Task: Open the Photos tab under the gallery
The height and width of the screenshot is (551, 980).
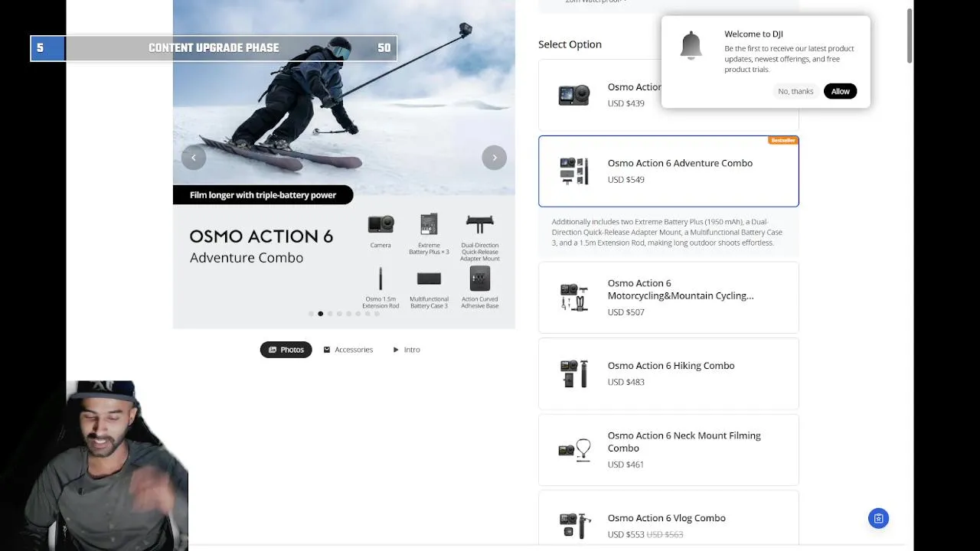Action: tap(286, 350)
